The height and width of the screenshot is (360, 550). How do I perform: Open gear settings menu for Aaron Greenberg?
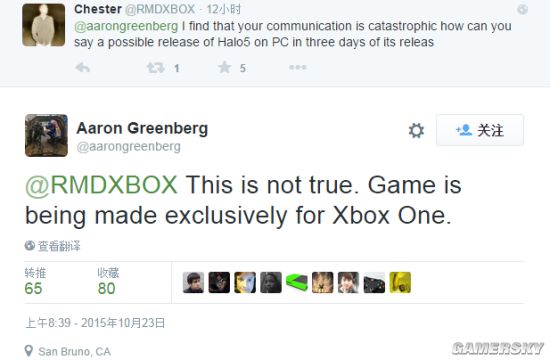pyautogui.click(x=416, y=131)
